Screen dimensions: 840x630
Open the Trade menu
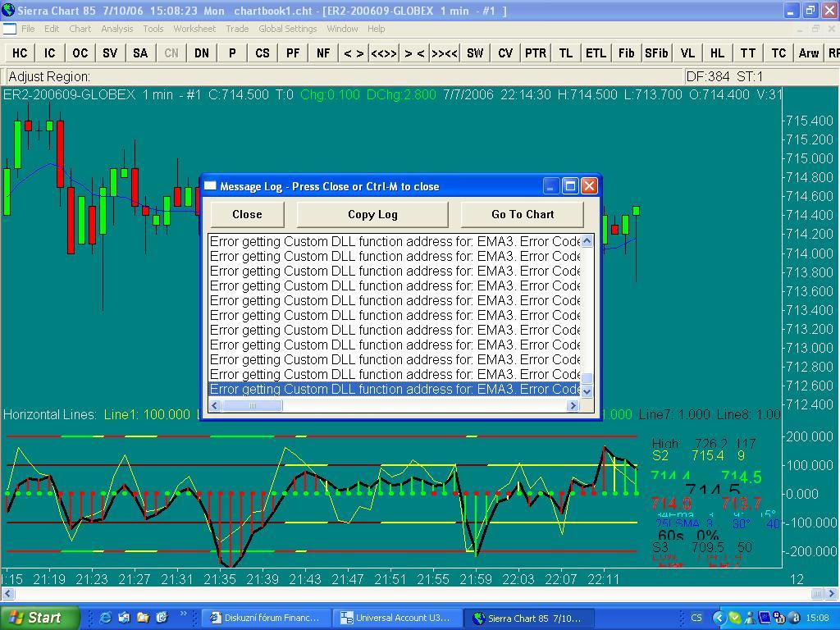click(x=237, y=29)
